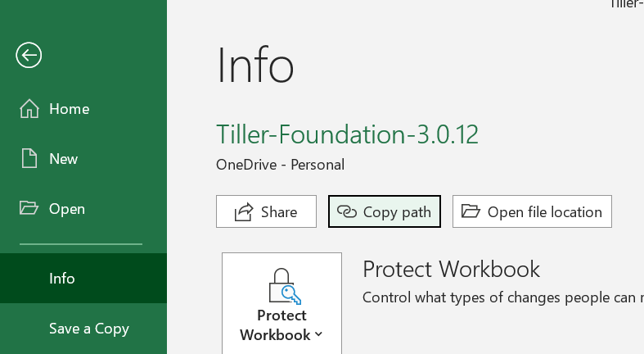Click Open file location button

point(532,211)
